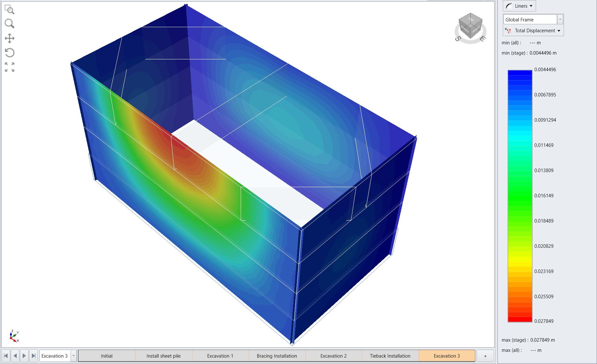Click the 0.0091294 legend label

pos(545,120)
